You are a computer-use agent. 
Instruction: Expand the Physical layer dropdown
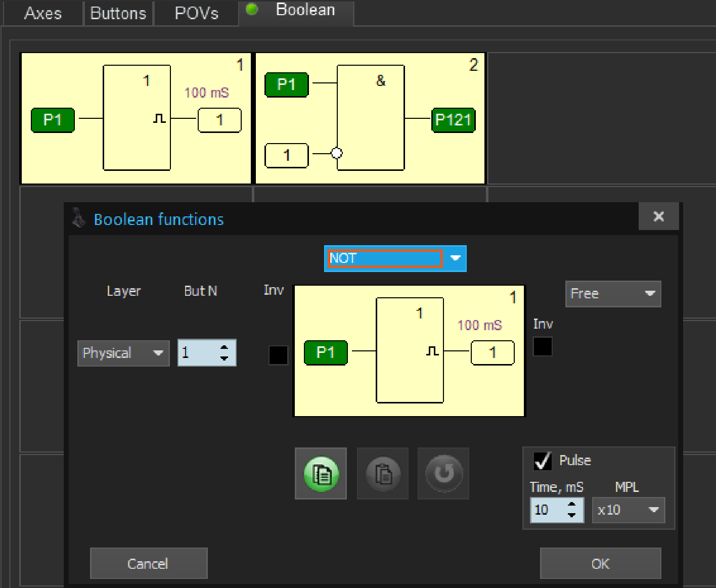(123, 353)
